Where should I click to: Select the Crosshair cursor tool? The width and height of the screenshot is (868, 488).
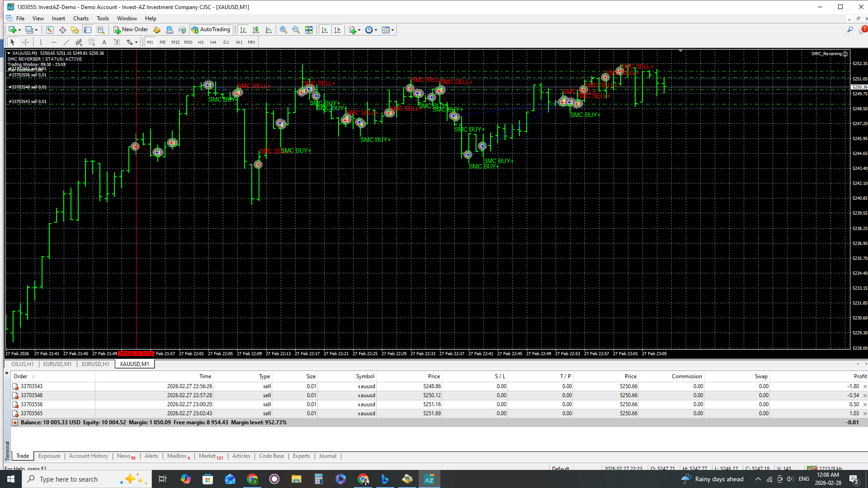(x=26, y=42)
